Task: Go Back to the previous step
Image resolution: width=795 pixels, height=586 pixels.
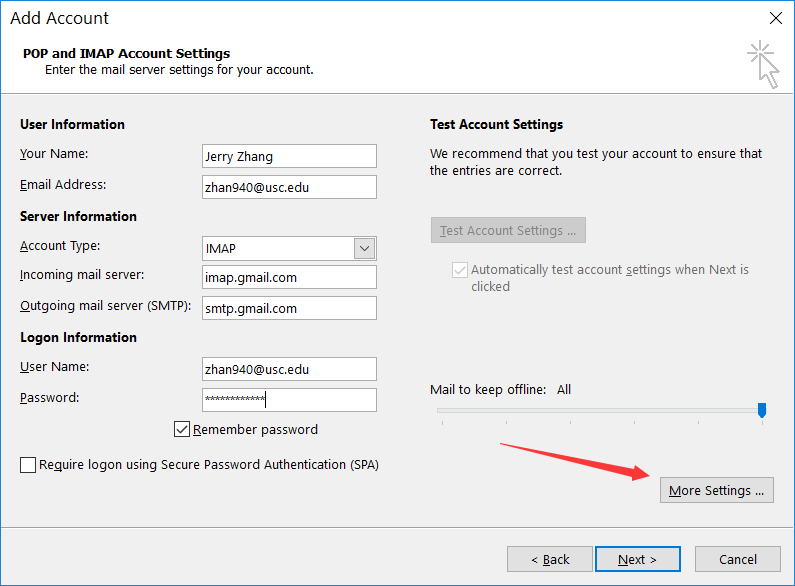Action: tap(550, 559)
